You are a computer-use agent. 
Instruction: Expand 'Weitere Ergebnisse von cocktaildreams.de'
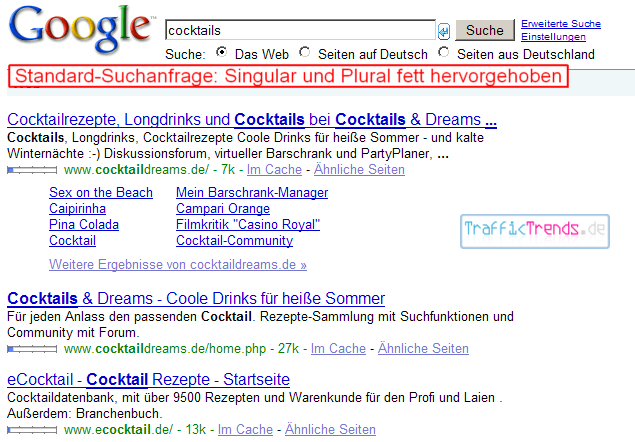point(178,265)
